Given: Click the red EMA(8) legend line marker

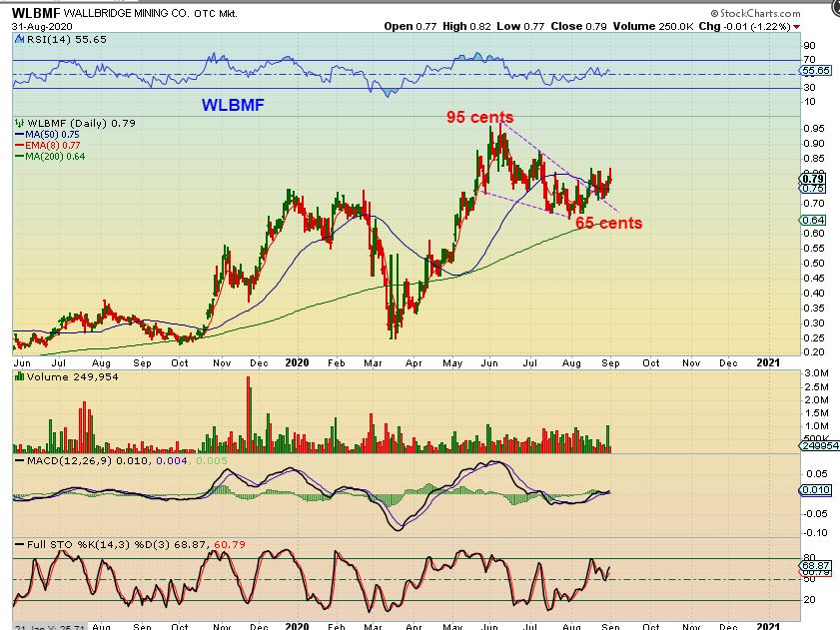Looking at the screenshot, I should pos(20,145).
